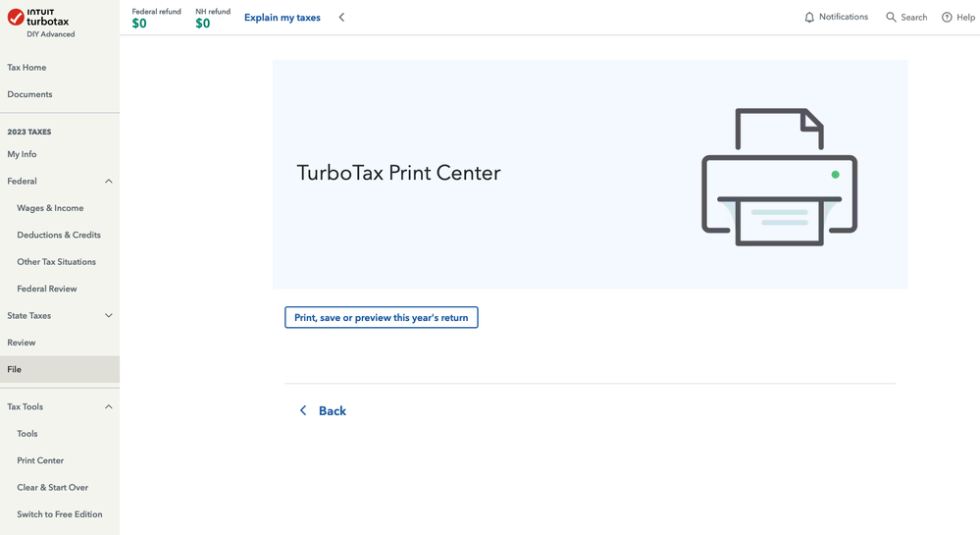Open Tax Home in the sidebar
980x535 pixels.
coord(26,68)
